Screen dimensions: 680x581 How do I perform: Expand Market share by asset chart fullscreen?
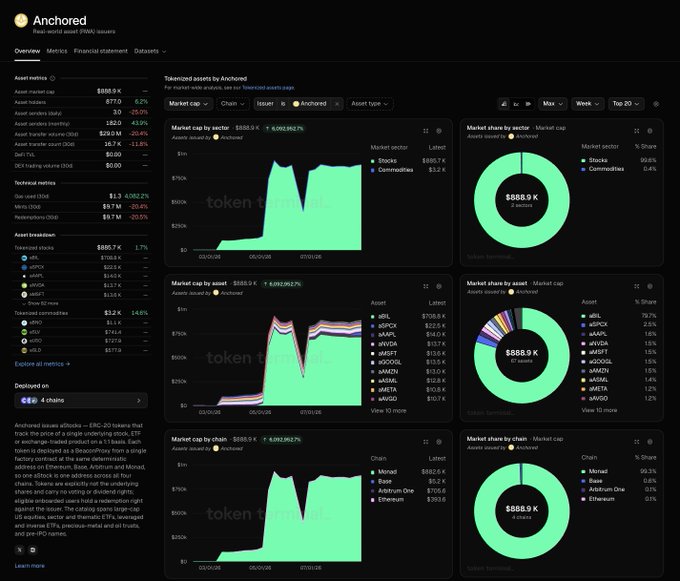637,286
